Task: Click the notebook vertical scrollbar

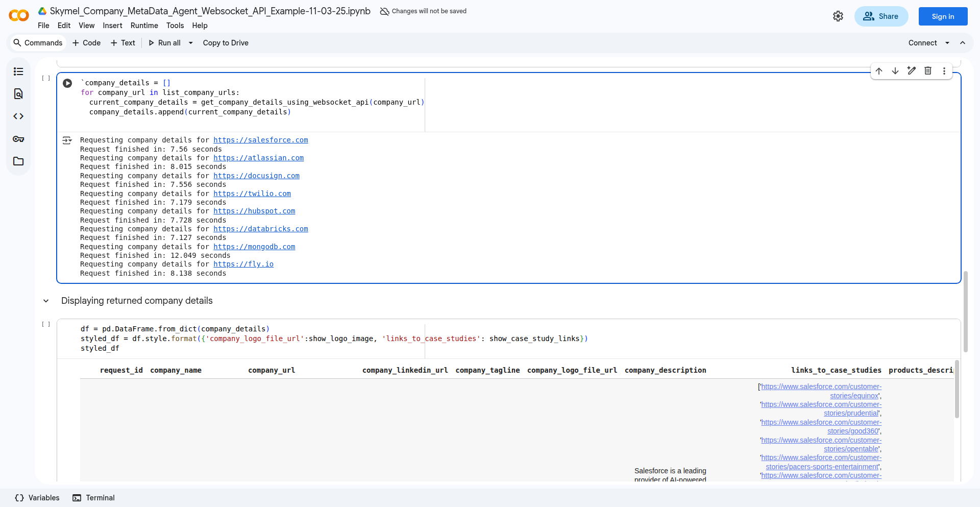Action: point(965,311)
